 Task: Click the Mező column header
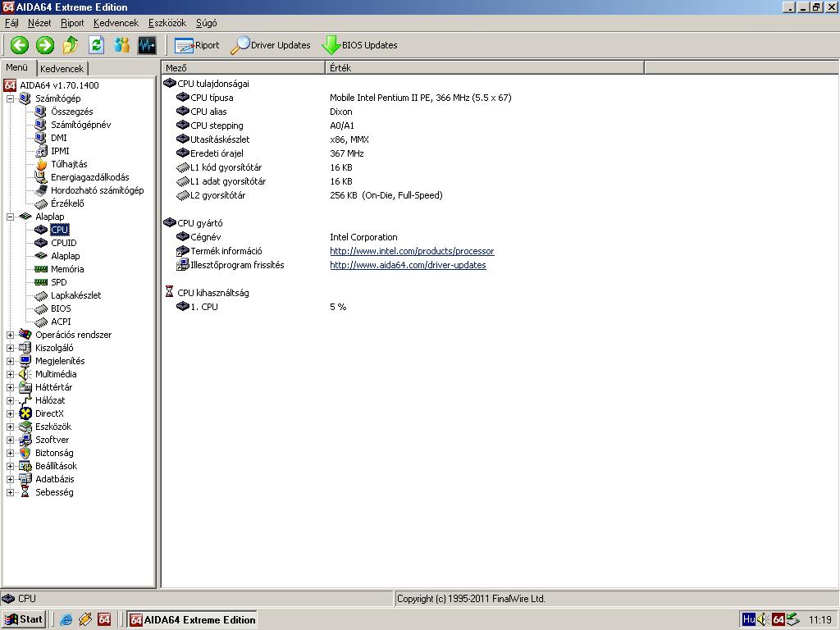(x=243, y=67)
